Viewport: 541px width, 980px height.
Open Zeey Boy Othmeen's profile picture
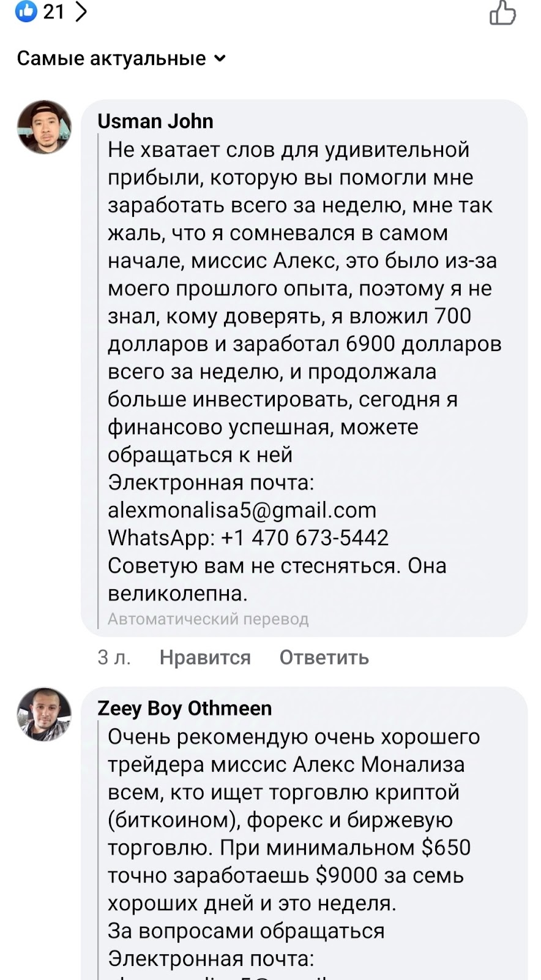coord(44,714)
